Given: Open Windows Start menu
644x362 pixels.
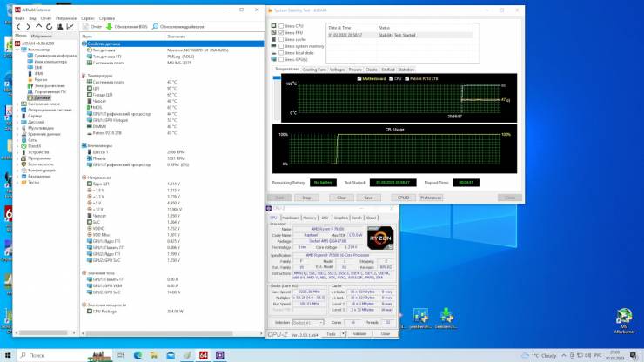Looking at the screenshot, I should 7,355.
